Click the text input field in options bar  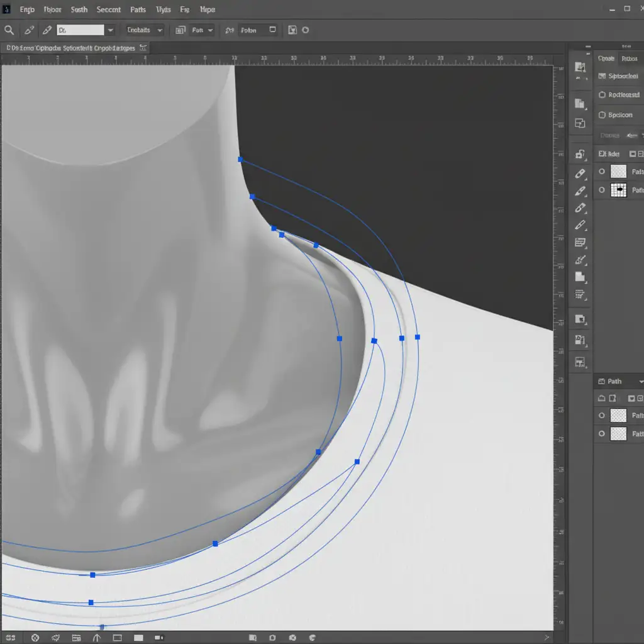[80, 30]
